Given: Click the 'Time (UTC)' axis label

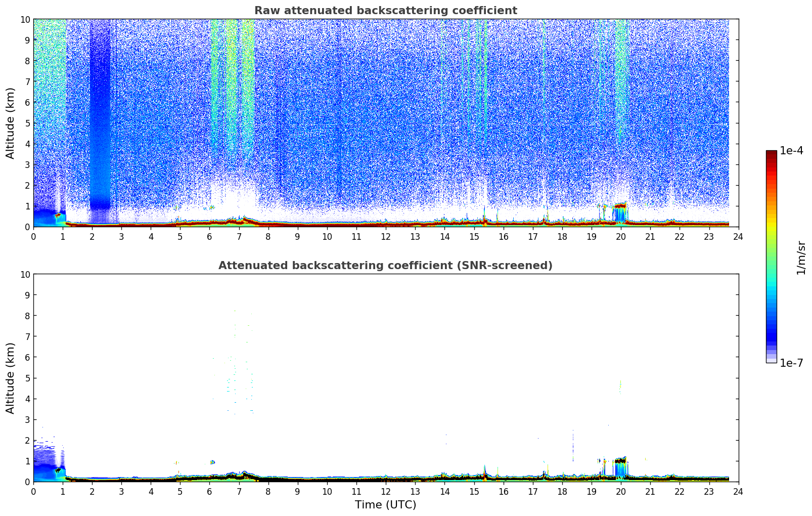Looking at the screenshot, I should (385, 504).
